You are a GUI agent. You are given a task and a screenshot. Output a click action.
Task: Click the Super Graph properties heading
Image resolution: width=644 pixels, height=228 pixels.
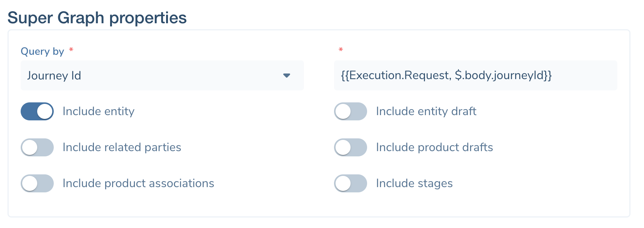(x=98, y=17)
